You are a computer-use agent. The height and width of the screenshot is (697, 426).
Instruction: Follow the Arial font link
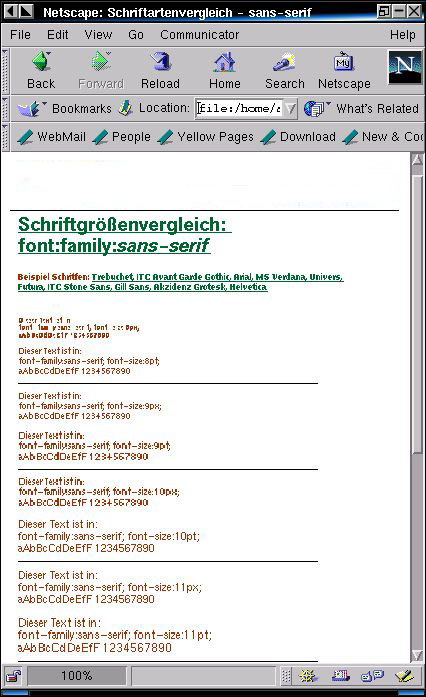click(x=242, y=277)
